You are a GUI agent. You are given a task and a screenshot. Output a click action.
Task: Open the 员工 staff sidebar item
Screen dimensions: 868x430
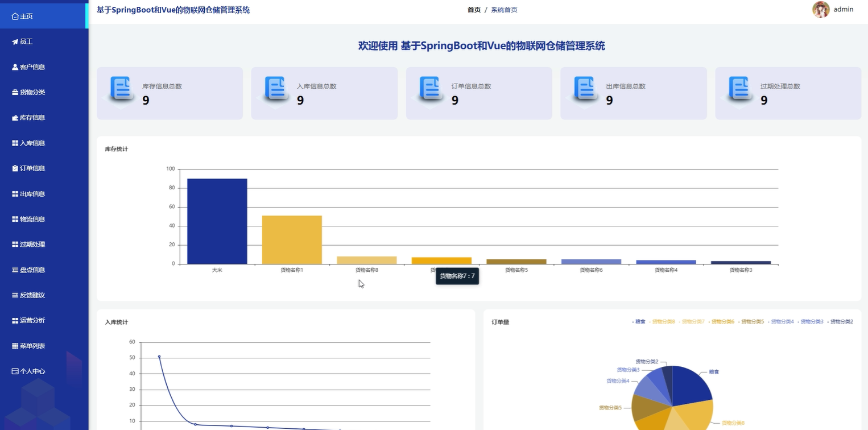44,42
